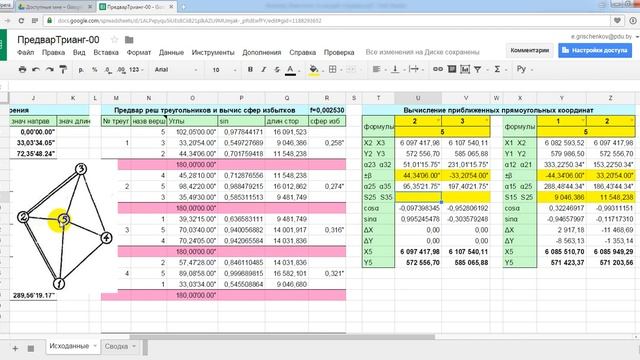Screen dimensions: 640x360
Task: Format cells as percent
Action: [95, 69]
